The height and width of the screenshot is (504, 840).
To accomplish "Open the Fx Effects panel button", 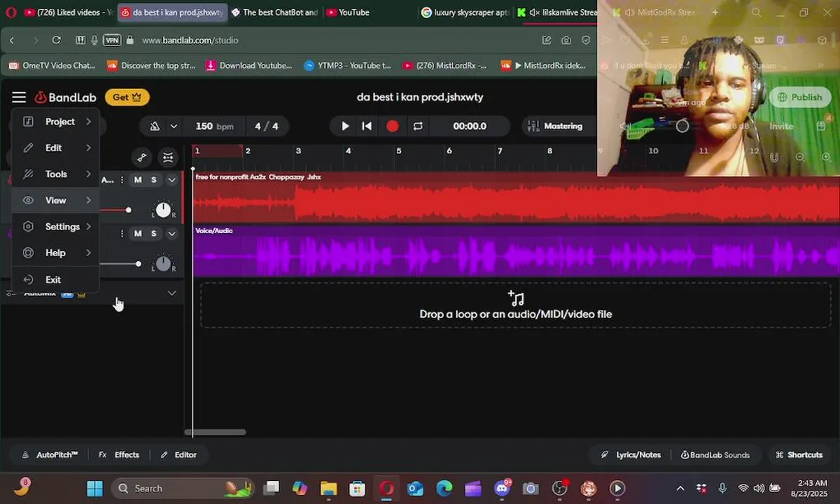I will [x=119, y=455].
